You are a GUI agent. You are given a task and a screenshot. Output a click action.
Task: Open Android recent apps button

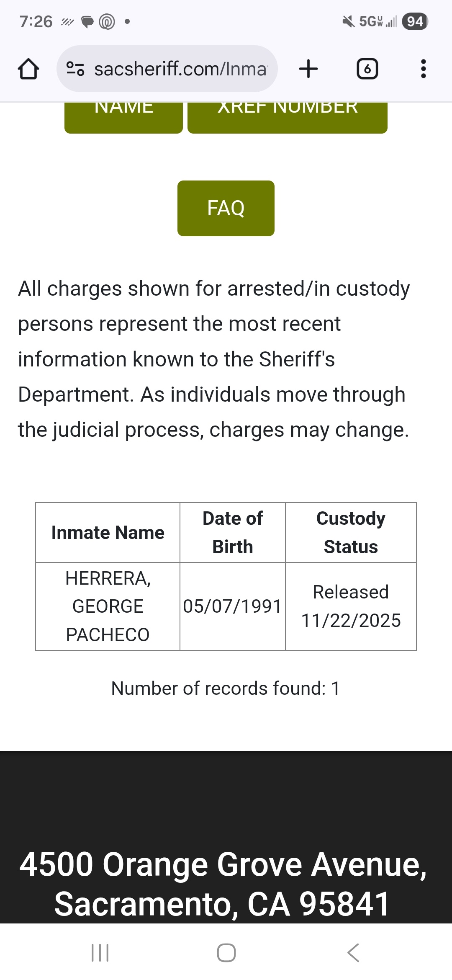click(x=100, y=953)
